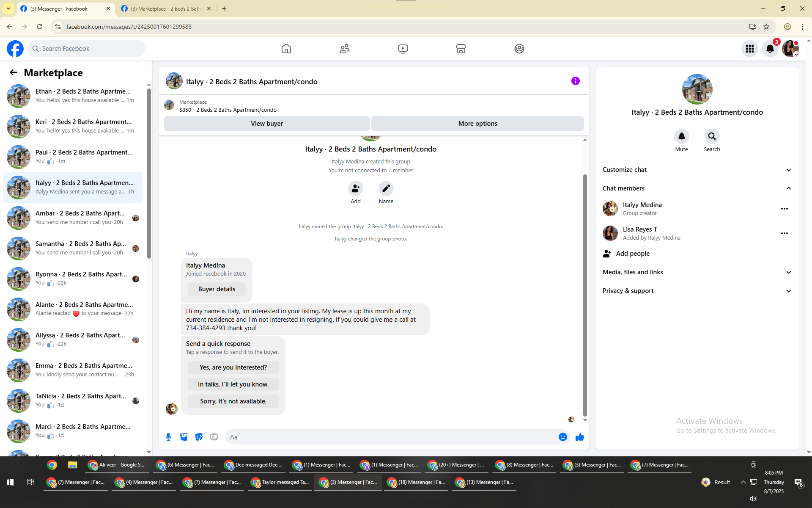This screenshot has width=812, height=508.
Task: Open the Friends icon in top navigation
Action: tap(345, 49)
